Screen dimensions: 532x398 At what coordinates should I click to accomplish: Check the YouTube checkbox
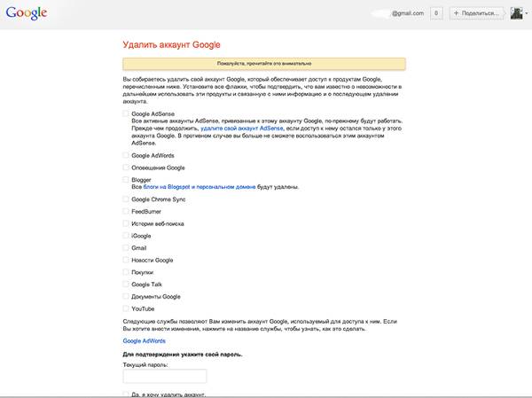point(126,308)
